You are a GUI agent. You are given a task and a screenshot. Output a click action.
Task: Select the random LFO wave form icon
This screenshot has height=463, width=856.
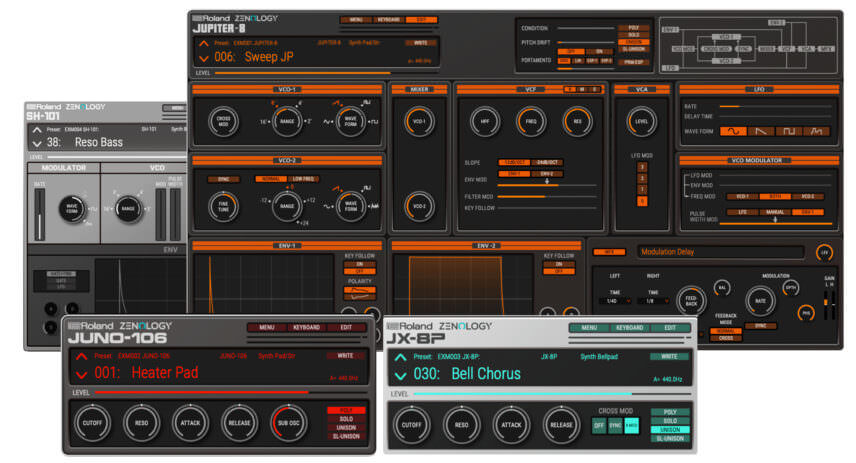pyautogui.click(x=817, y=131)
